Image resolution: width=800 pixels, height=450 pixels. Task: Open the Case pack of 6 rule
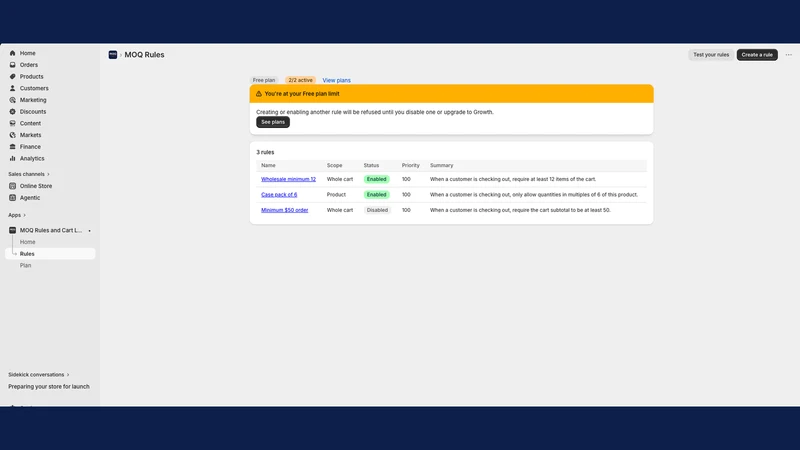tap(279, 194)
